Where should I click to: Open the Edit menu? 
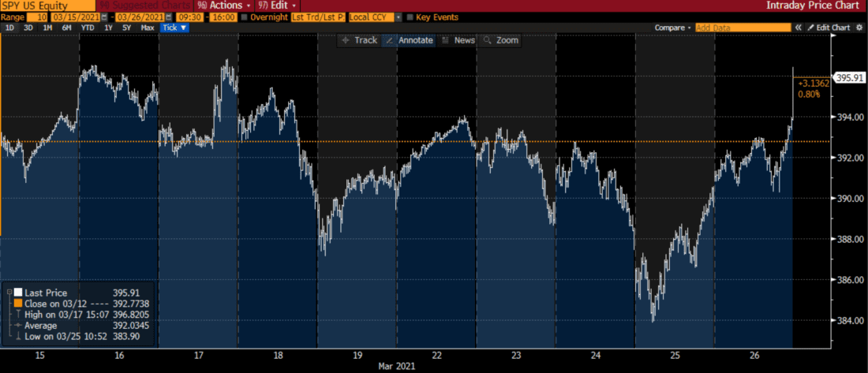click(x=280, y=5)
